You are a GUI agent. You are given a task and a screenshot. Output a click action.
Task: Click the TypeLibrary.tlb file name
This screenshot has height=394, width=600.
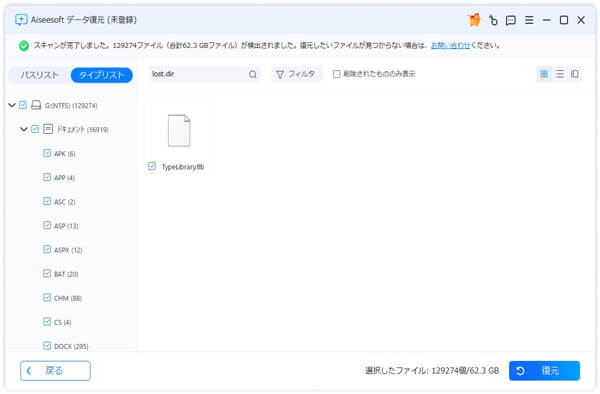pos(183,167)
